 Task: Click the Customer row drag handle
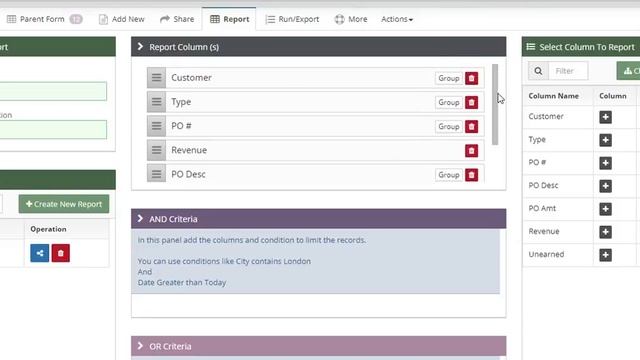(156, 78)
